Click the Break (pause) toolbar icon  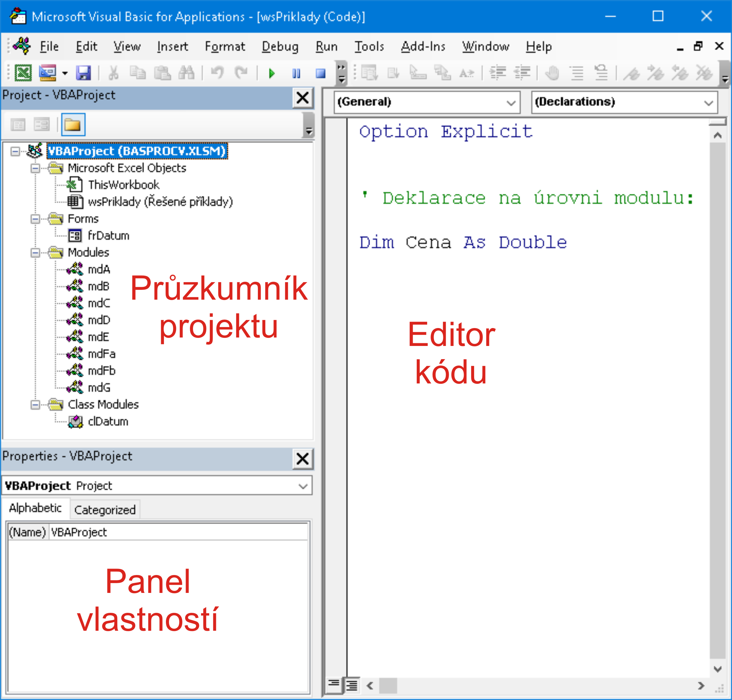(x=296, y=73)
